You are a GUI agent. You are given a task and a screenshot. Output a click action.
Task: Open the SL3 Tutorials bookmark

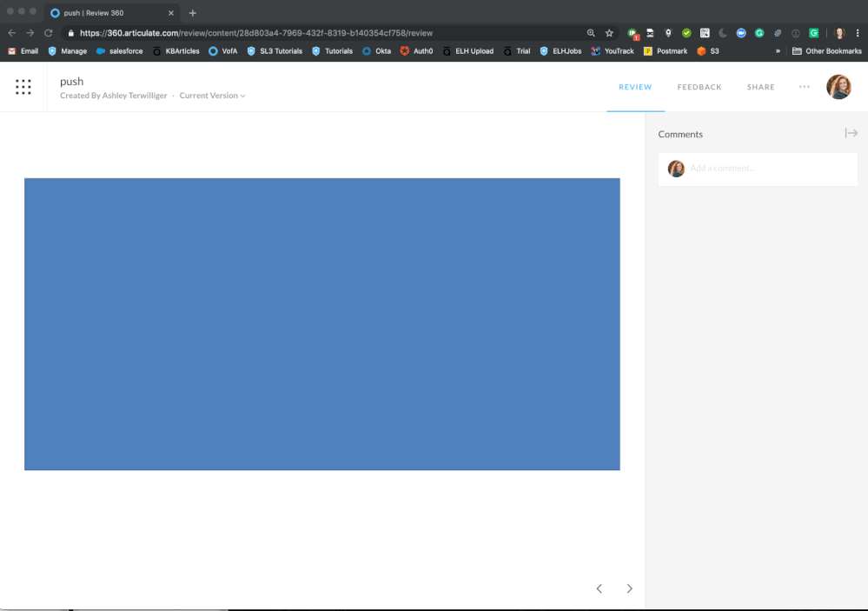275,51
